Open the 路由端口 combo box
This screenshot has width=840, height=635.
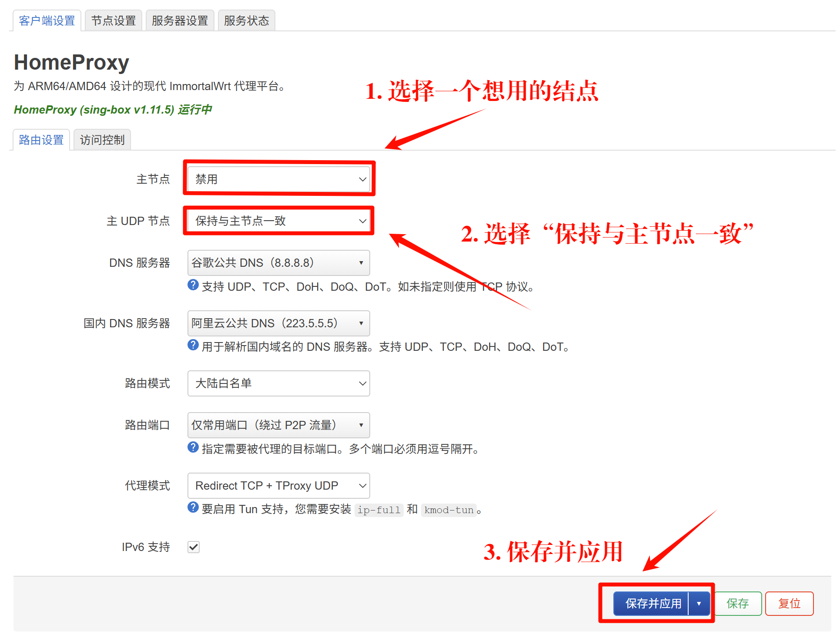tap(278, 425)
